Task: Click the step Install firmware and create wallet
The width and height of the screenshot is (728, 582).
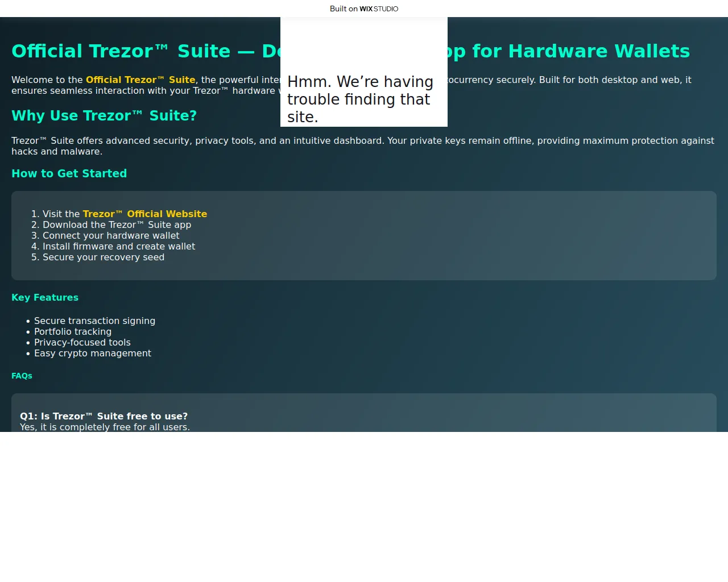Action: point(119,246)
